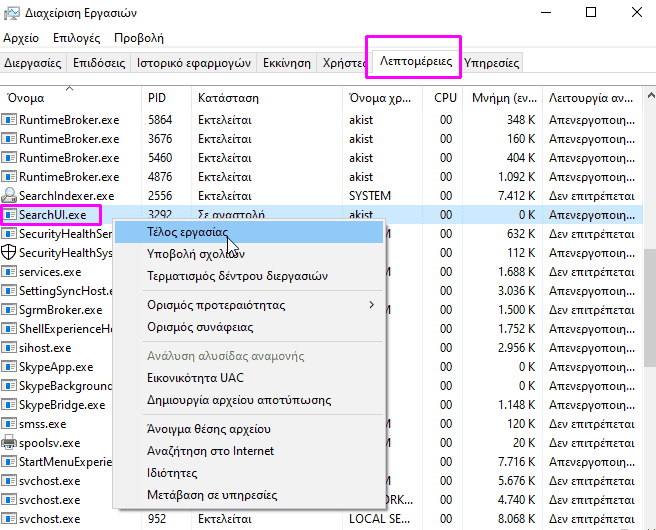Click memory value 7.412 K
The height and width of the screenshot is (530, 656).
516,196
